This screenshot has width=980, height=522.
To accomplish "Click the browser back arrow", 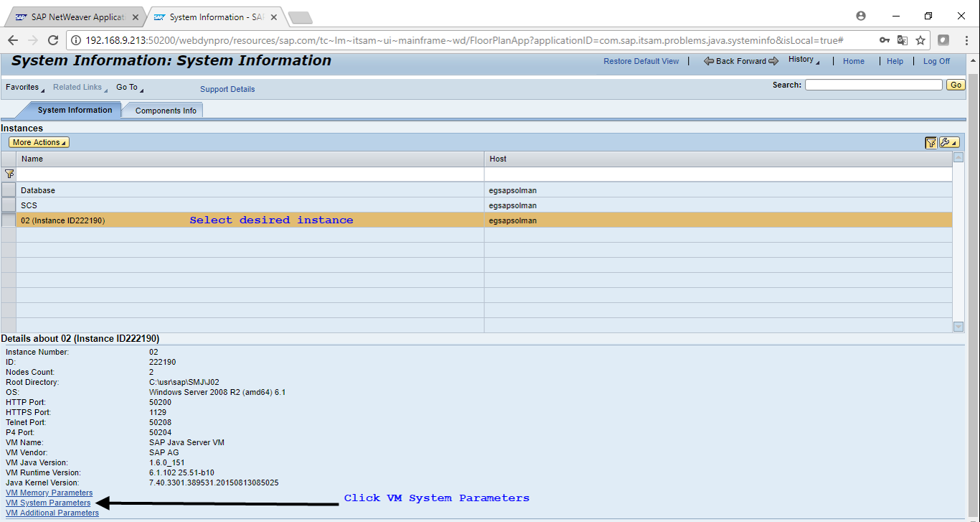I will (13, 40).
